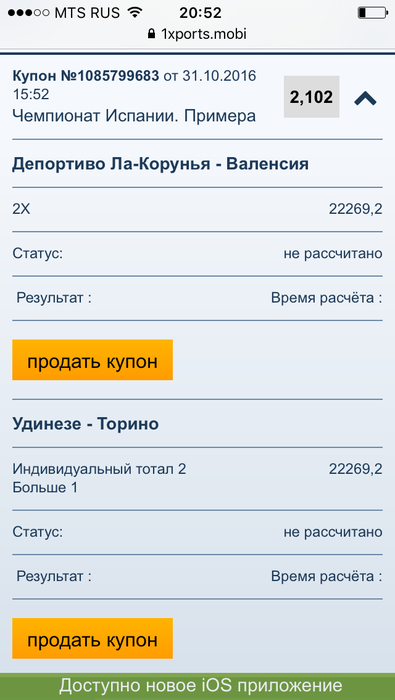Select Индивидуальный тотал 2 Больше 1 row
The height and width of the screenshot is (700, 395).
click(x=197, y=479)
